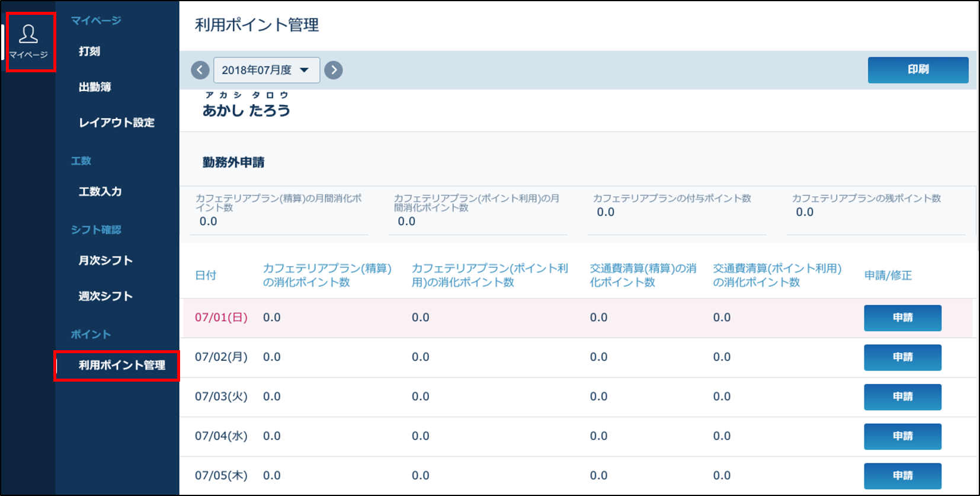Screen dimensions: 980x496
Task: Click 申請 button for 07/03(火)
Action: pyautogui.click(x=902, y=397)
